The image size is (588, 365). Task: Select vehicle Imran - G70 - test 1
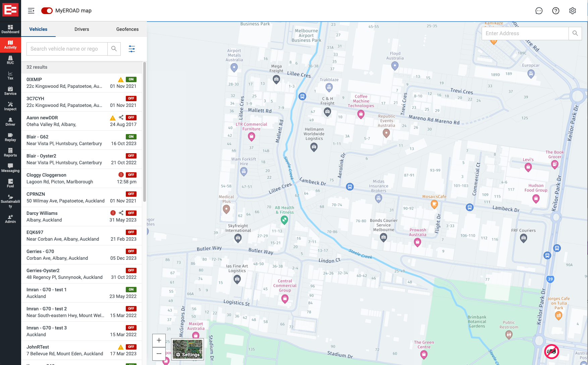pyautogui.click(x=82, y=293)
